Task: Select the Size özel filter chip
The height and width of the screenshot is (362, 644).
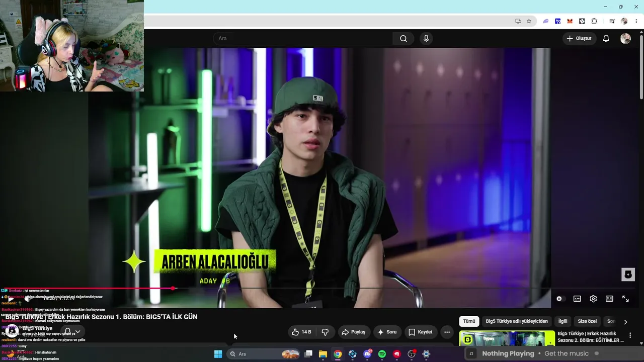Action: click(587, 321)
